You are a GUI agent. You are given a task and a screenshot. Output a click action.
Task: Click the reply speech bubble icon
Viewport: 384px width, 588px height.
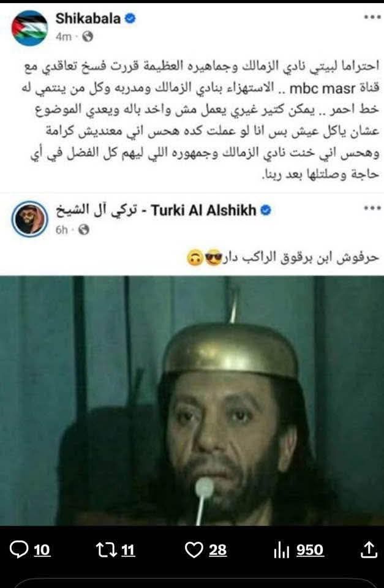pos(19,550)
